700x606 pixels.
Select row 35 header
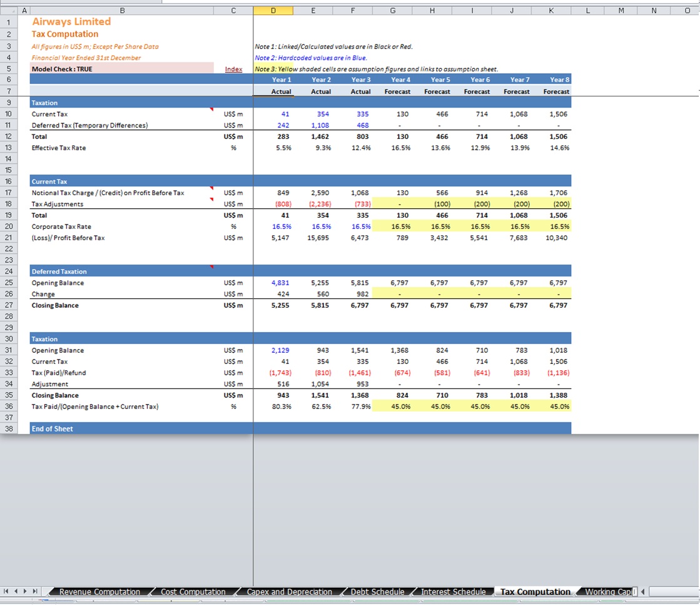(8, 395)
